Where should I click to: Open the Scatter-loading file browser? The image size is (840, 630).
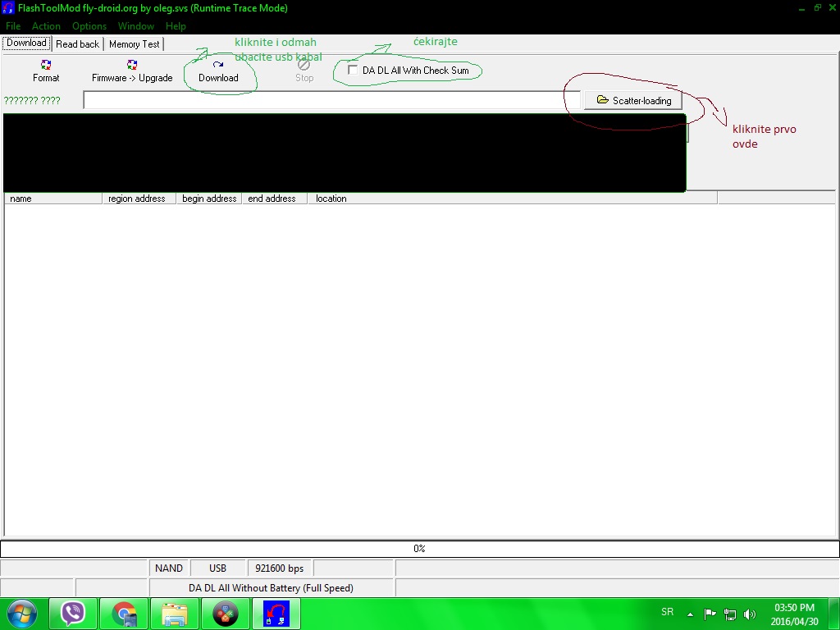tap(632, 100)
